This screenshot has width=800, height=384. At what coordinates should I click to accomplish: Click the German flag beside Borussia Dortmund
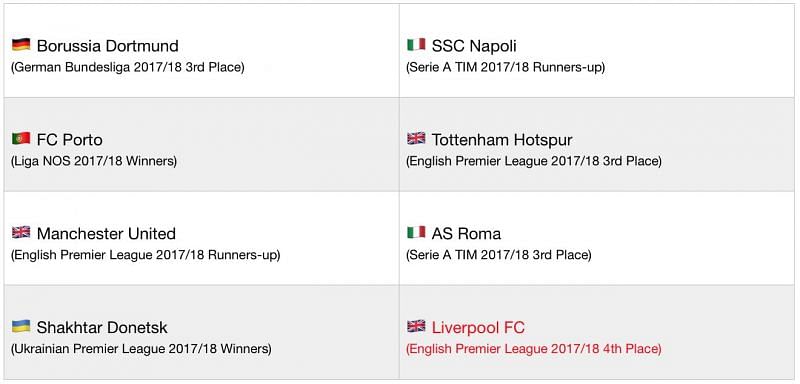click(21, 45)
